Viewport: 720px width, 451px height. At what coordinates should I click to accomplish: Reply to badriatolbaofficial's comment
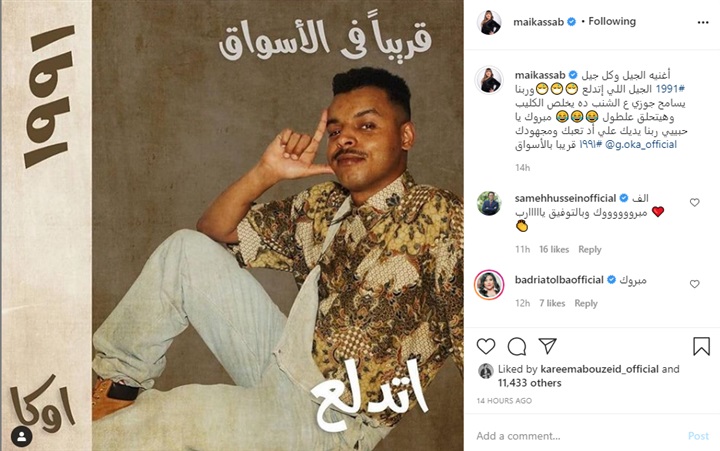pyautogui.click(x=586, y=303)
